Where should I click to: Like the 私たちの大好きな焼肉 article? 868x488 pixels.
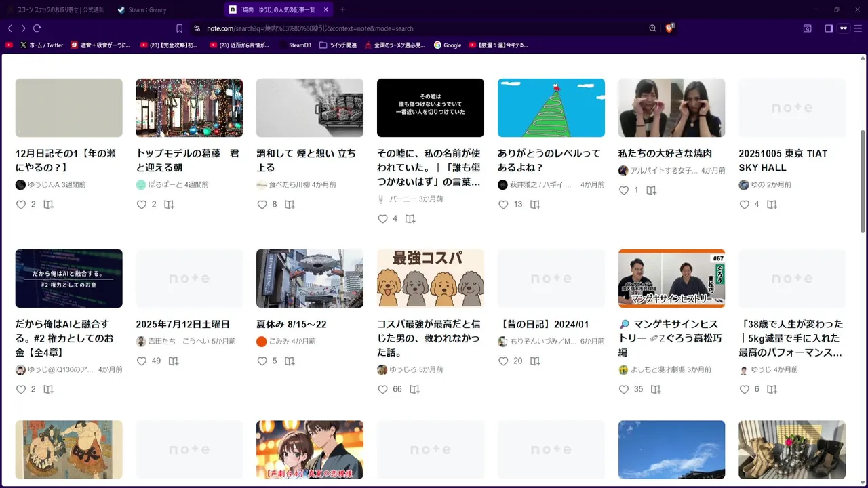click(x=624, y=190)
